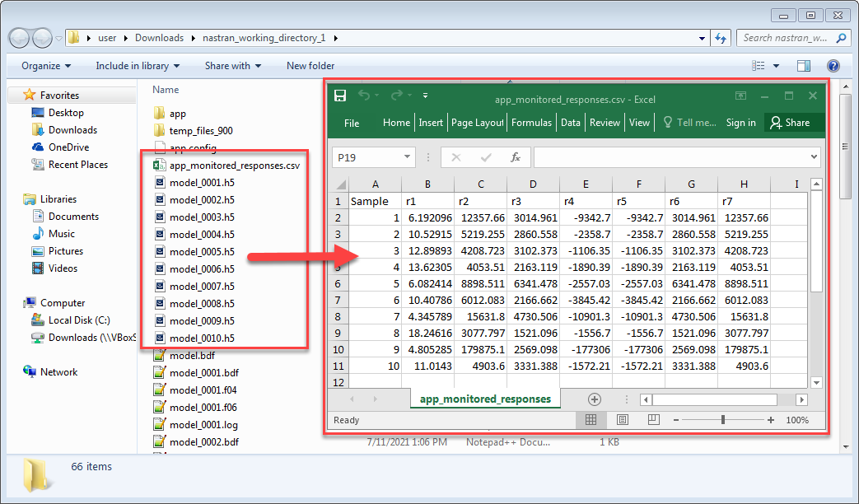Open the View ribbon tab

639,123
